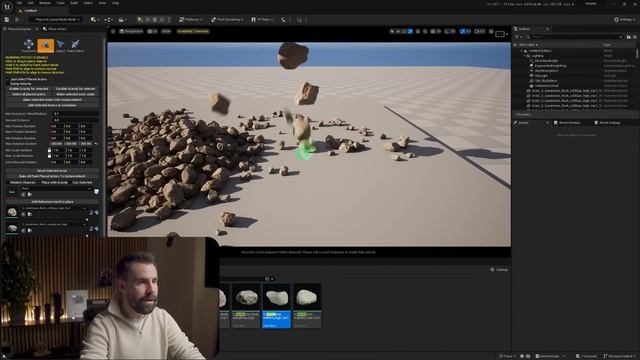Click the second reference mesh rock thumbnail

point(12,228)
